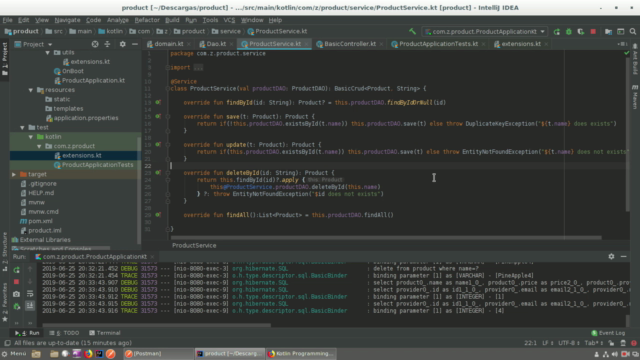Image resolution: width=640 pixels, height=360 pixels.
Task: Toggle the Maven side tool tab
Action: (x=635, y=97)
